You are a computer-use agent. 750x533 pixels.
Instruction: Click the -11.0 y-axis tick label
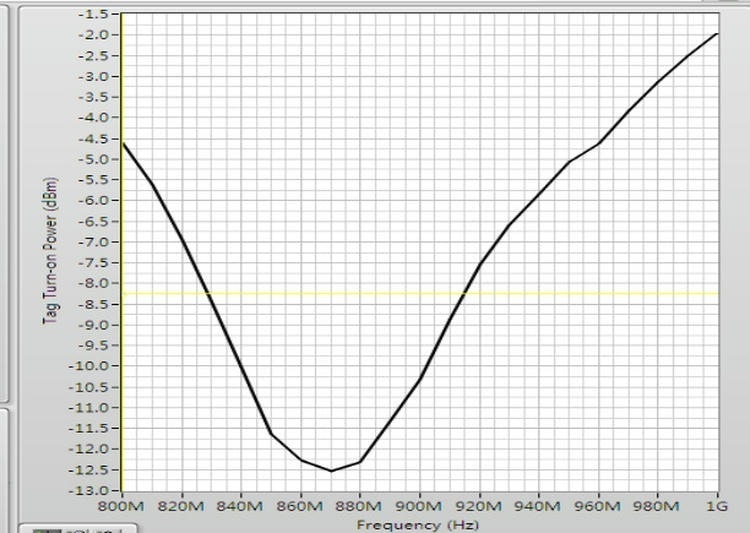tap(90, 408)
